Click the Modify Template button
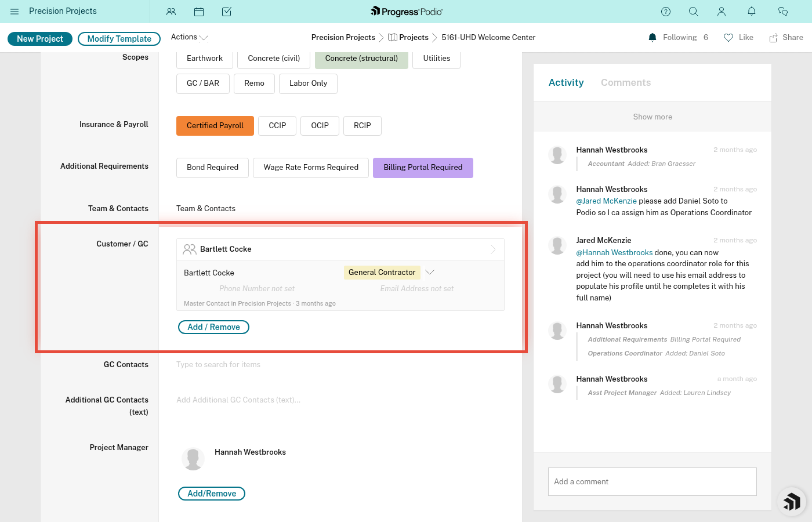The height and width of the screenshot is (522, 812). tap(119, 39)
